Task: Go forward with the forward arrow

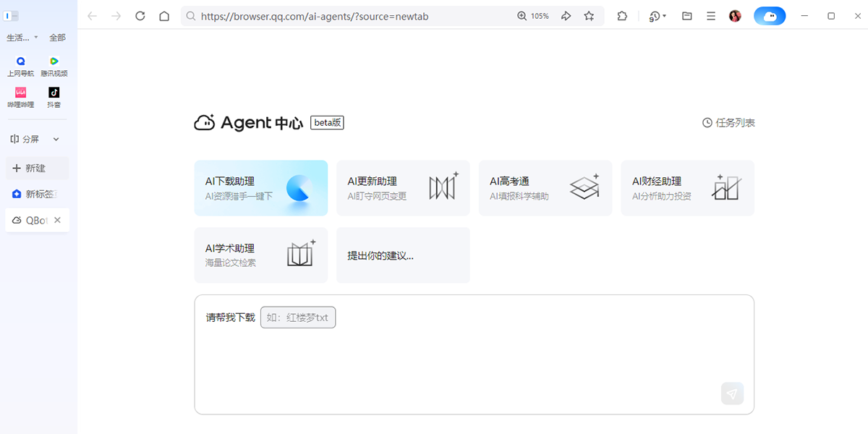Action: [116, 16]
